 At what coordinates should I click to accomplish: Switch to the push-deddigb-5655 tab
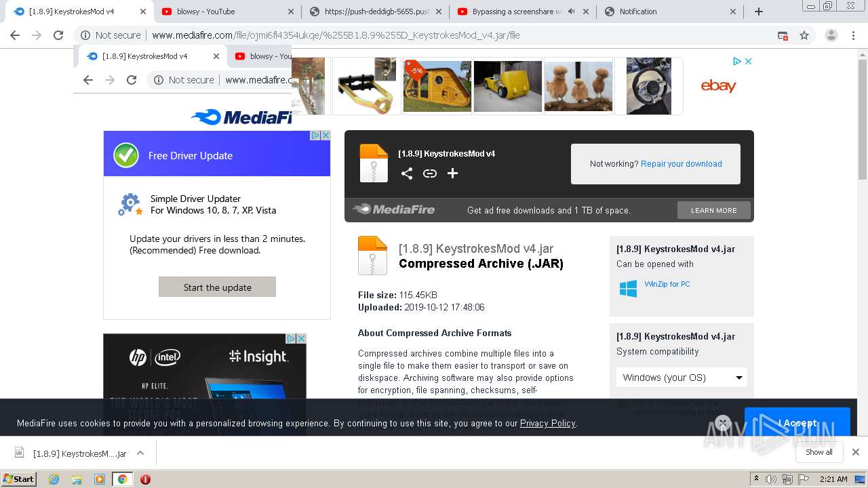pos(375,12)
